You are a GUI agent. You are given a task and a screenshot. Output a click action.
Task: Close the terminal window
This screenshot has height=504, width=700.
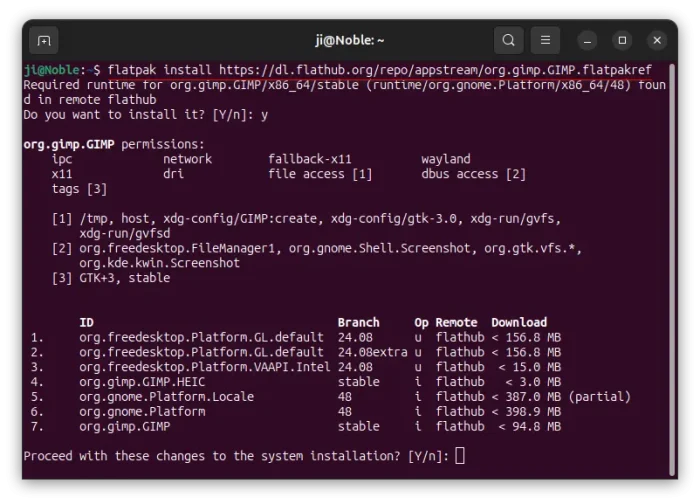click(x=657, y=40)
